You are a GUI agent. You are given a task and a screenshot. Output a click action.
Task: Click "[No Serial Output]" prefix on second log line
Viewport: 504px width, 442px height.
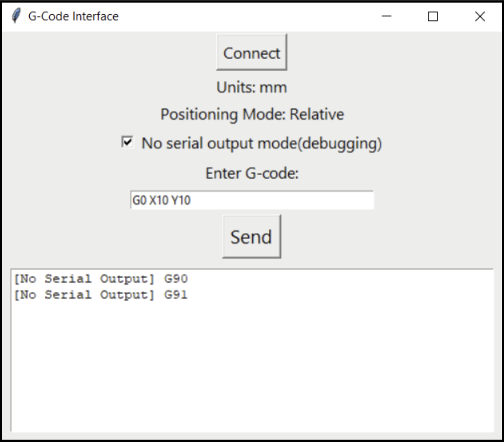(x=84, y=295)
